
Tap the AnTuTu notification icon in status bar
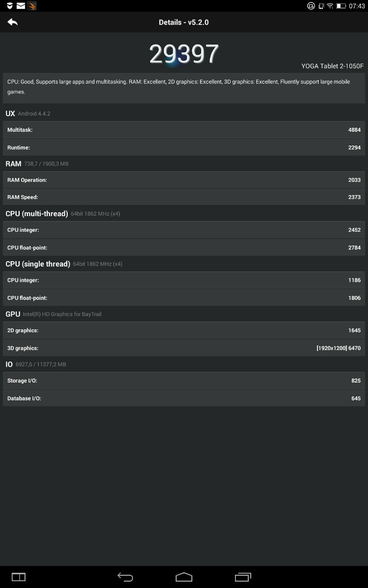pyautogui.click(x=31, y=6)
